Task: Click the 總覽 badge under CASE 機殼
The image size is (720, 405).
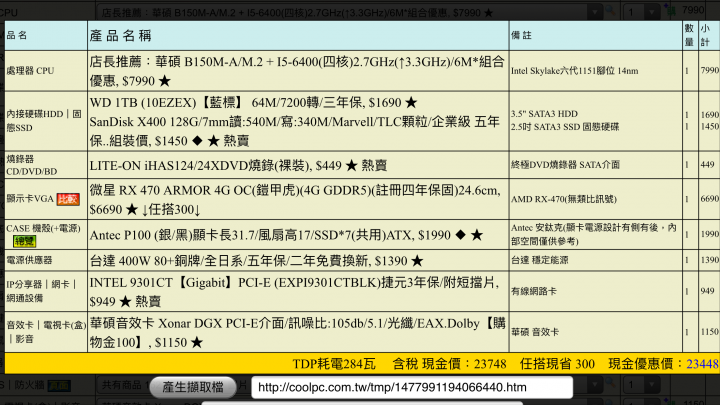Action: (x=24, y=241)
